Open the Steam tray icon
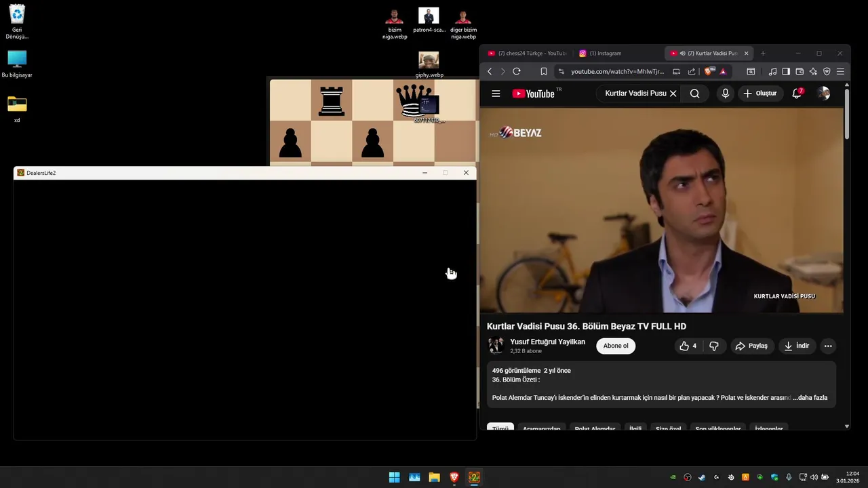The width and height of the screenshot is (868, 488). 702,477
